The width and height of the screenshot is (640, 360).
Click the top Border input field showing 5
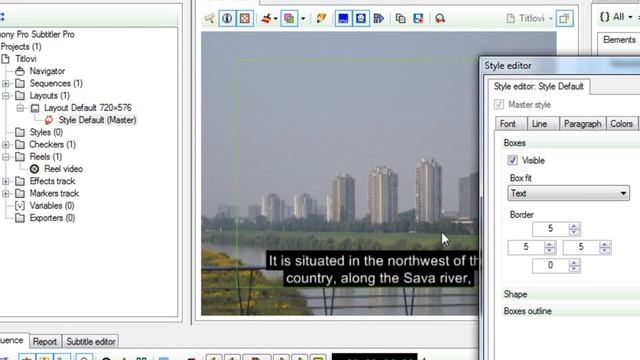551,229
